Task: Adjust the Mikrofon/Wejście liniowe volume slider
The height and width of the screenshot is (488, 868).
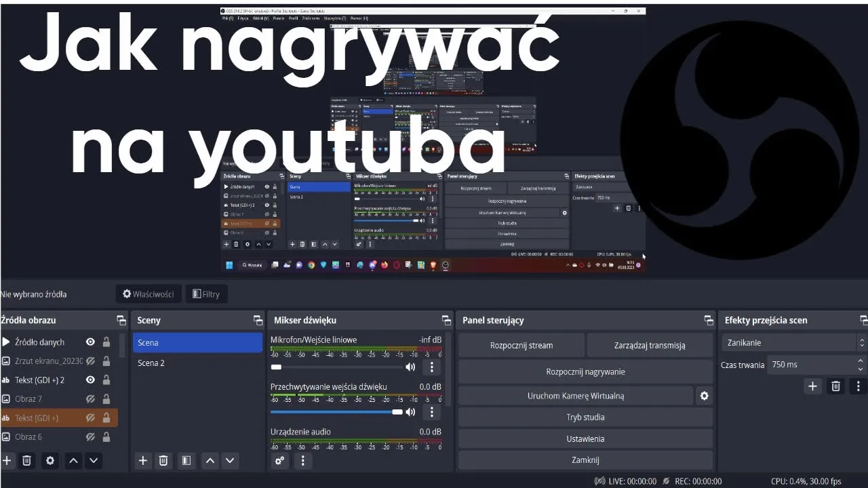Action: [336, 367]
